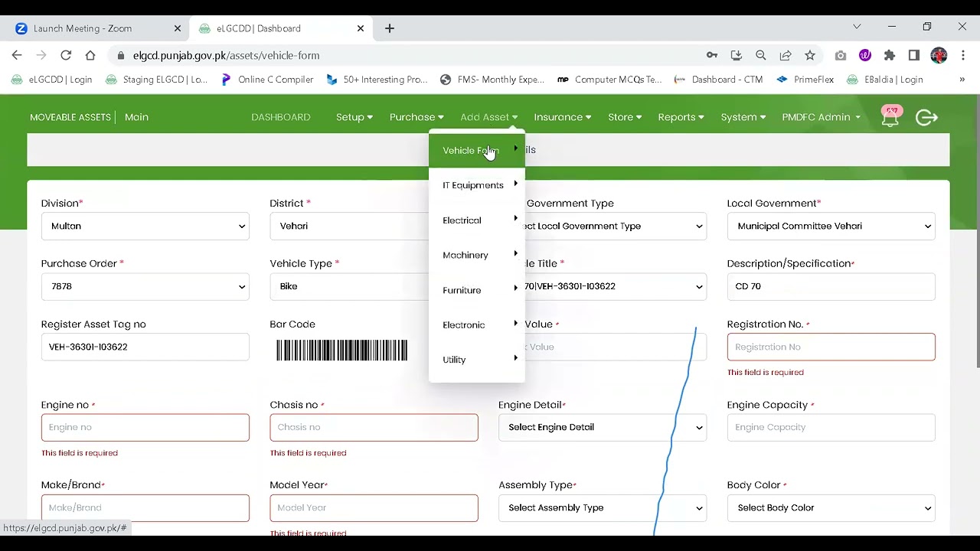
Task: Click the Registration No field
Action: (831, 347)
